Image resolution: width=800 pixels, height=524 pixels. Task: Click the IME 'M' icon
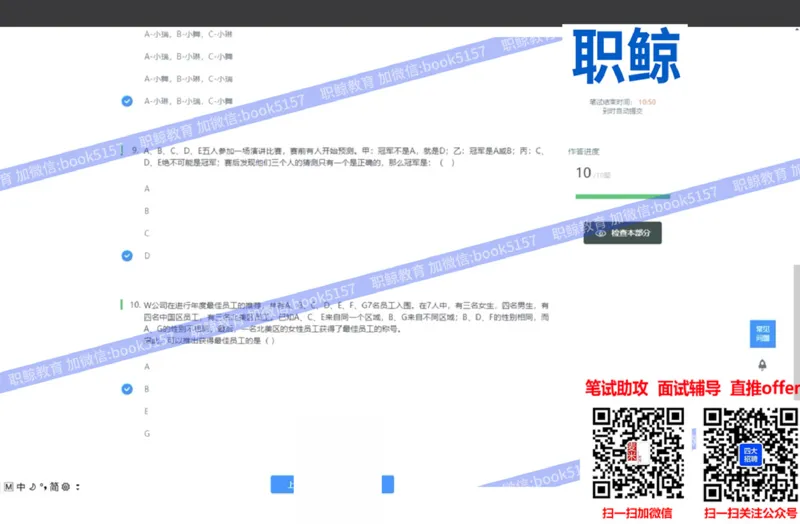click(x=8, y=487)
